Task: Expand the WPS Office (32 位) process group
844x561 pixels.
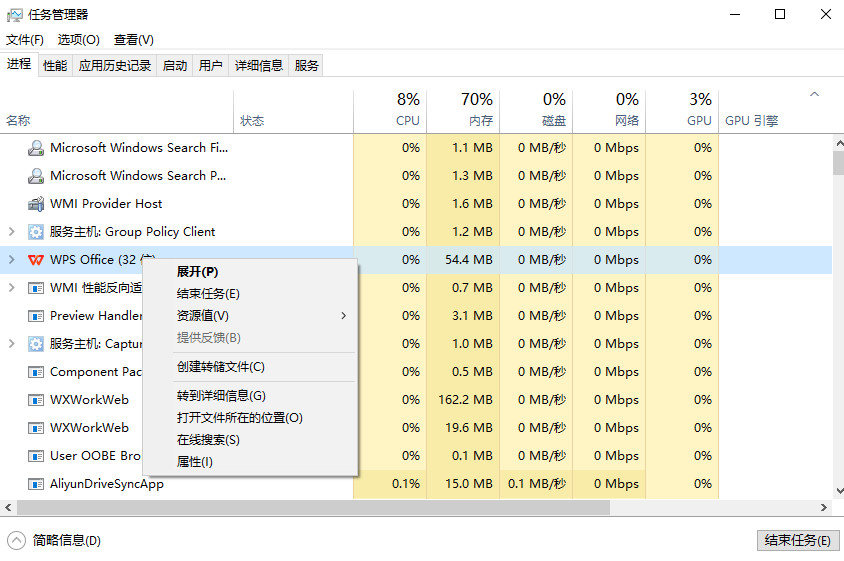Action: coord(11,260)
